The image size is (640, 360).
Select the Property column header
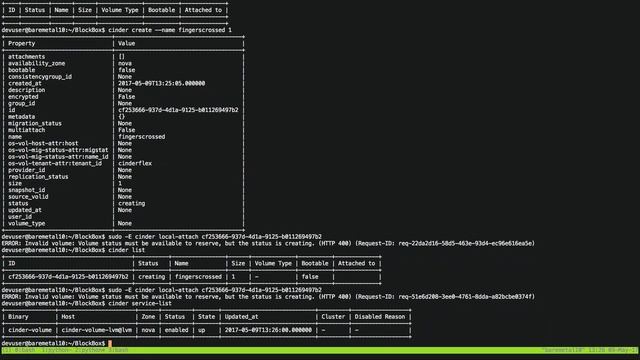[x=22, y=44]
